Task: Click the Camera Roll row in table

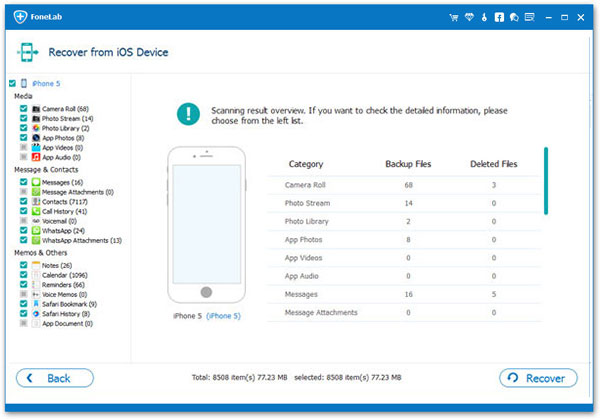Action: click(404, 185)
